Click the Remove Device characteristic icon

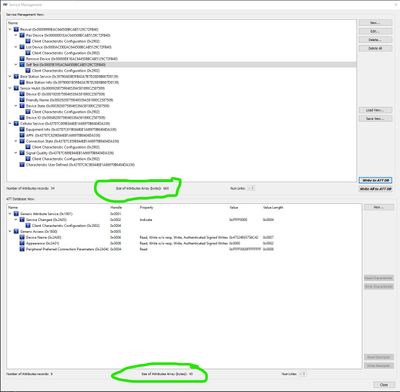[x=22, y=59]
